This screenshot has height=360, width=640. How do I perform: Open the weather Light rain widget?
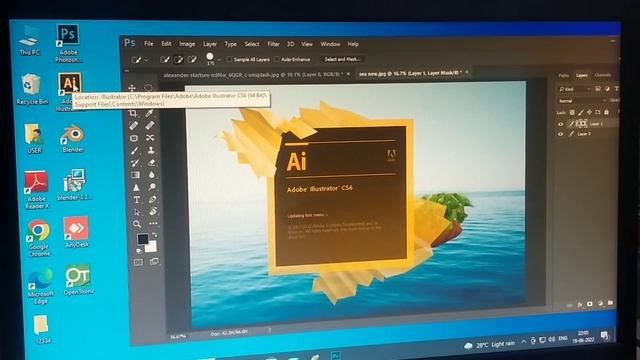[489, 345]
